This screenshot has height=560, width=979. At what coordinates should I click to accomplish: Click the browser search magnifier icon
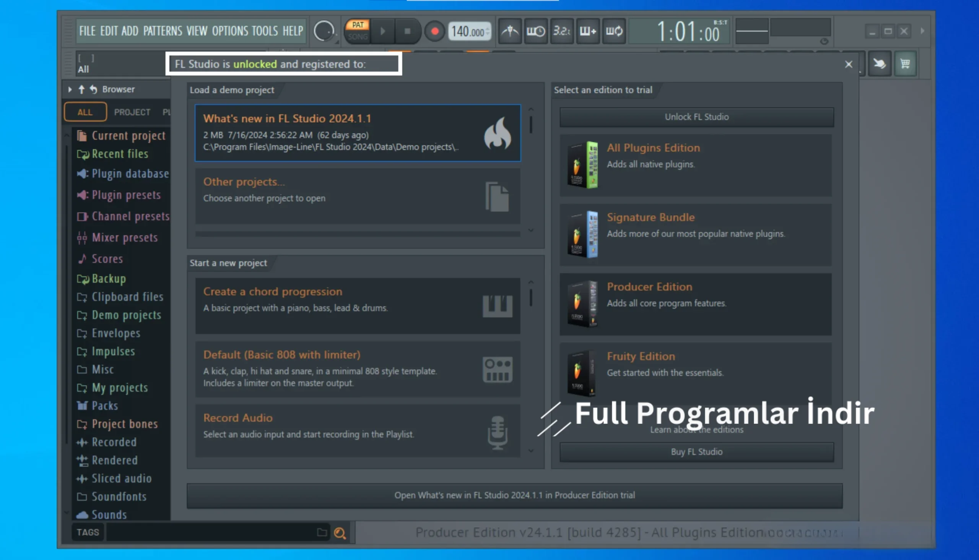[340, 533]
